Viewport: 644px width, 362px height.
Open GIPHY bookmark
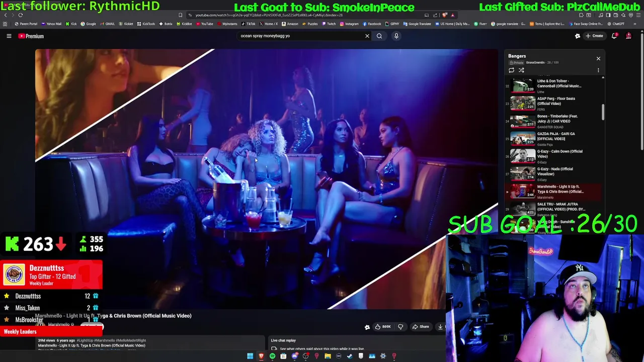click(x=392, y=24)
